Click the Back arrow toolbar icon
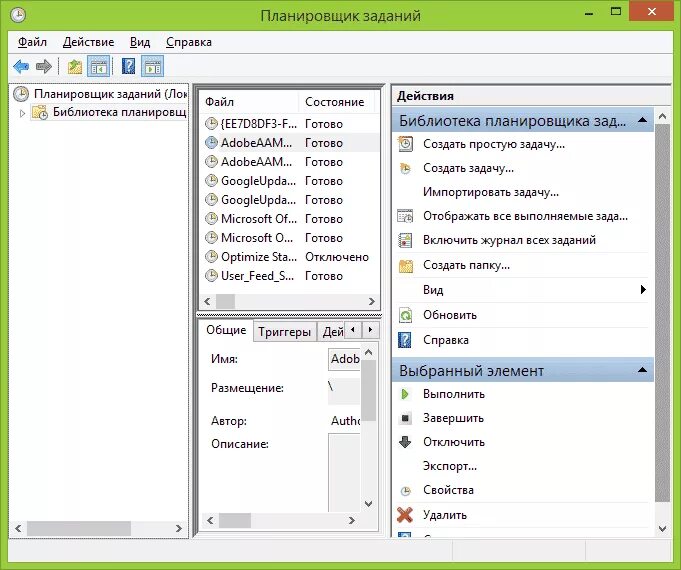Image resolution: width=681 pixels, height=570 pixels. click(x=21, y=66)
